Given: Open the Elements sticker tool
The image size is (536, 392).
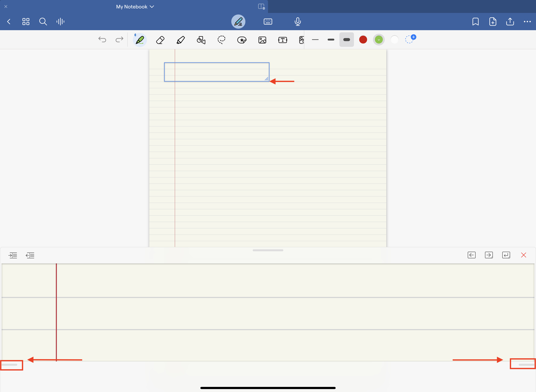Looking at the screenshot, I should [242, 40].
